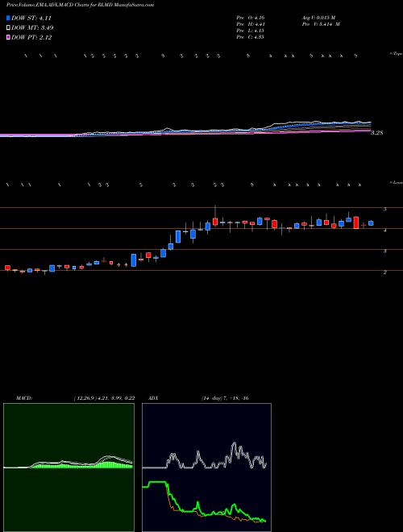403x532 pixels.
Task: Click the Tops label at right edge
Action: (x=397, y=54)
